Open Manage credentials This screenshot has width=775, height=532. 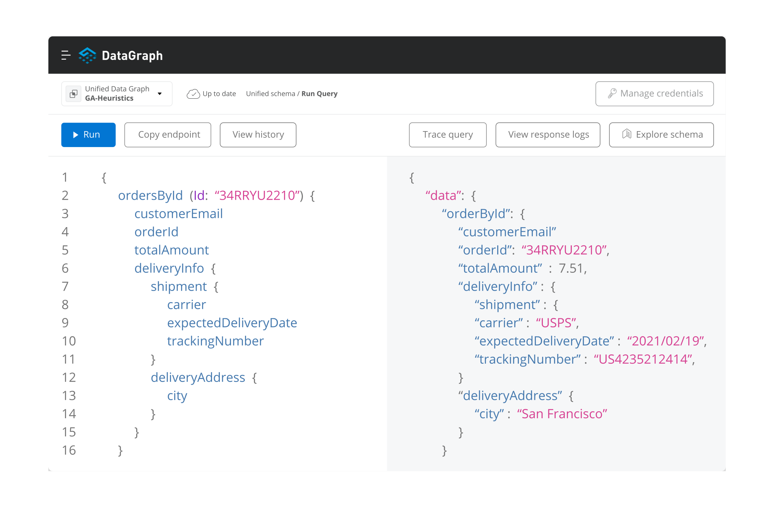pos(655,94)
